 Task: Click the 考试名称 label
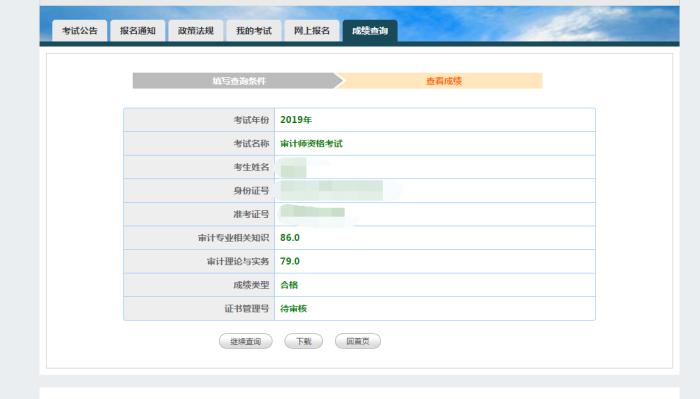(x=251, y=144)
